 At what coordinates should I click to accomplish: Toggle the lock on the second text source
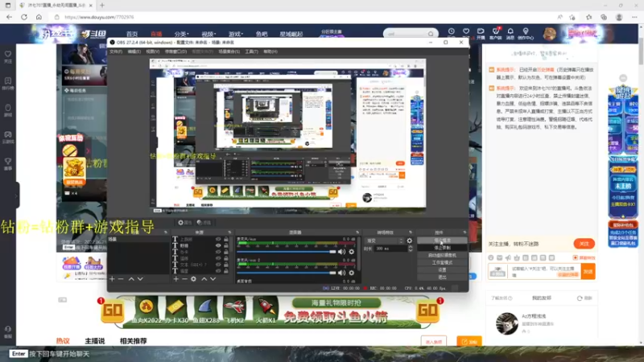pos(226,245)
